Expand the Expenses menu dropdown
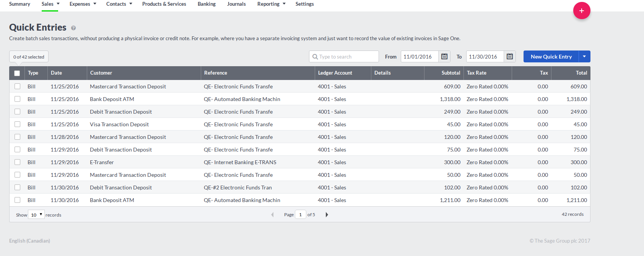This screenshot has width=644, height=256. (x=95, y=4)
